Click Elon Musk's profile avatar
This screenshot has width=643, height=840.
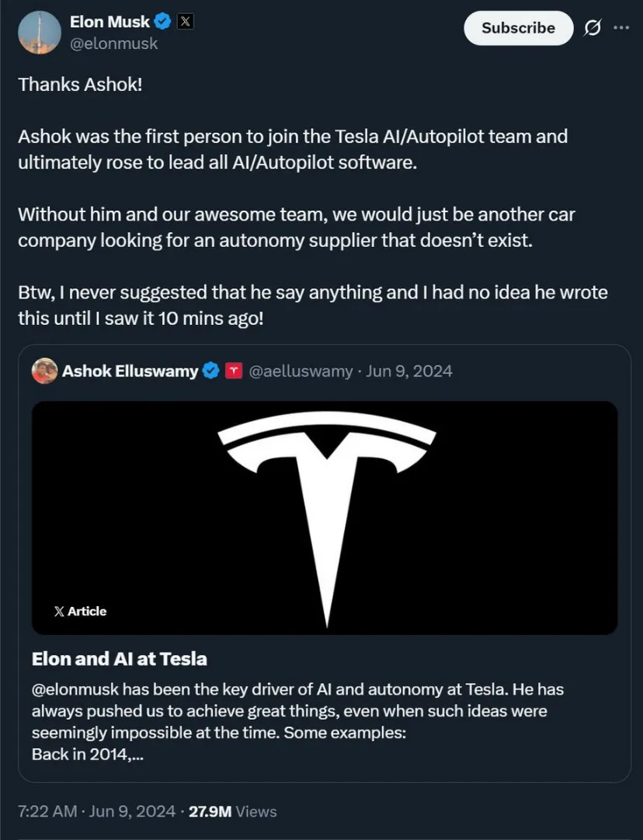(40, 33)
